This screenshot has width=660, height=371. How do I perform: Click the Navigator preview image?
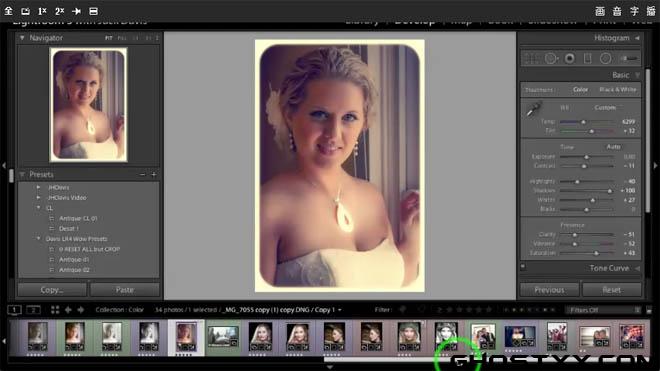(x=88, y=105)
